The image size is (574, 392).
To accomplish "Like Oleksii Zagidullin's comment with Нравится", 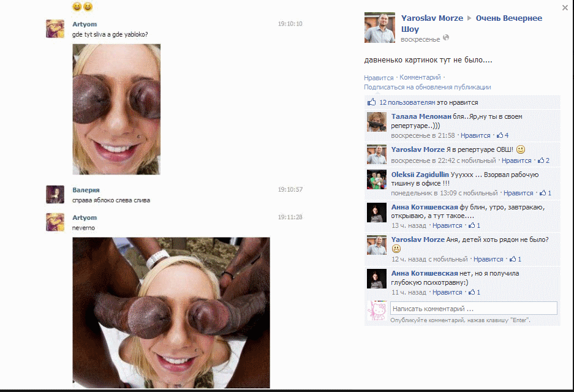I will pos(518,193).
